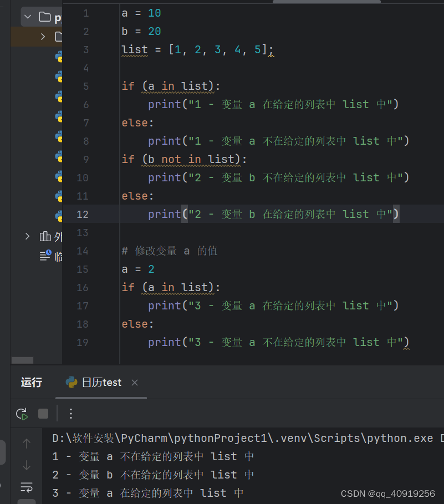
Task: Open the three-dot more options in run toolbar
Action: click(x=69, y=414)
